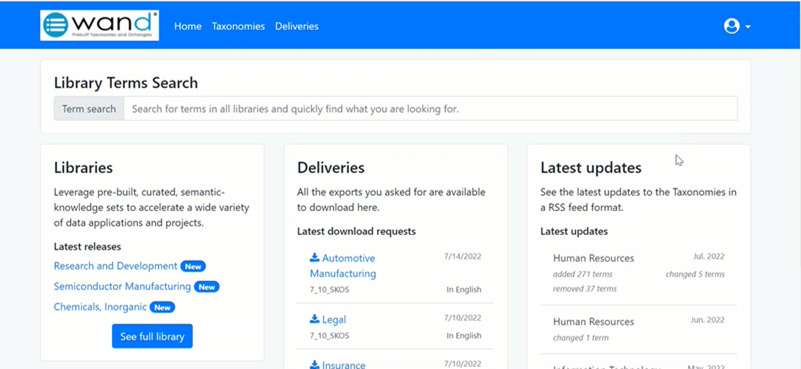This screenshot has height=369, width=801.
Task: Click the 'Latest download requests' subheading
Action: coord(357,232)
